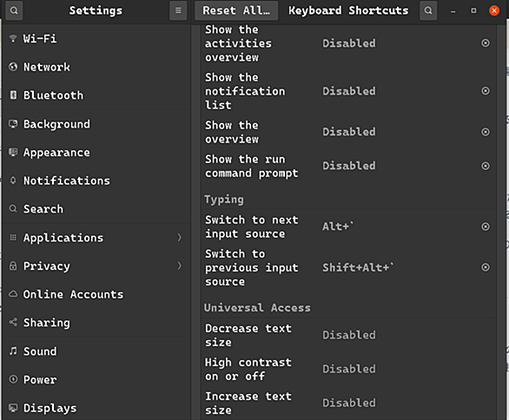
Task: Reset the run command prompt shortcut
Action: [x=486, y=166]
